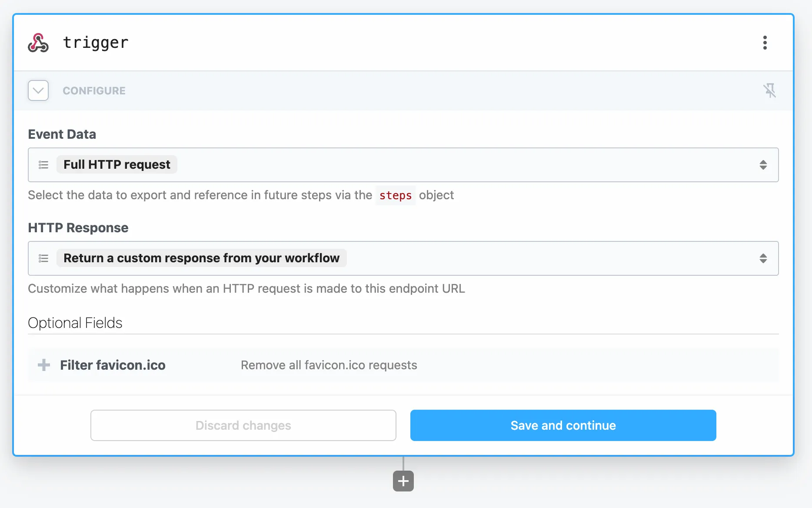Click the trigger title text

pyautogui.click(x=96, y=42)
